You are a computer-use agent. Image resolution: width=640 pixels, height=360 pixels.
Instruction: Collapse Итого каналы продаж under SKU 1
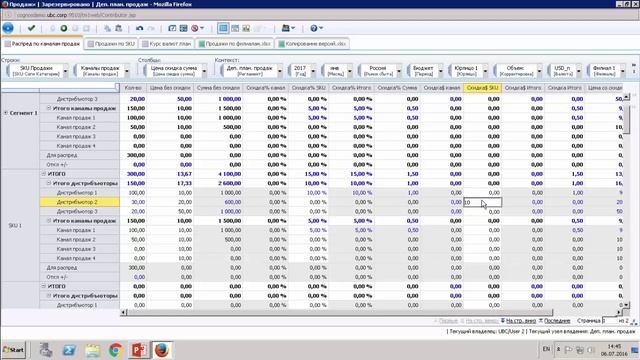49,221
